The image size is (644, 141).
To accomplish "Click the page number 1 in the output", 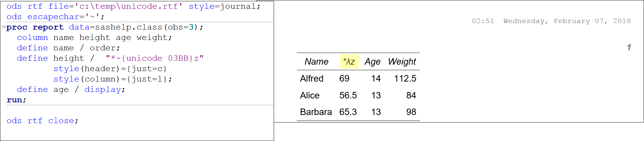I will coord(629,47).
